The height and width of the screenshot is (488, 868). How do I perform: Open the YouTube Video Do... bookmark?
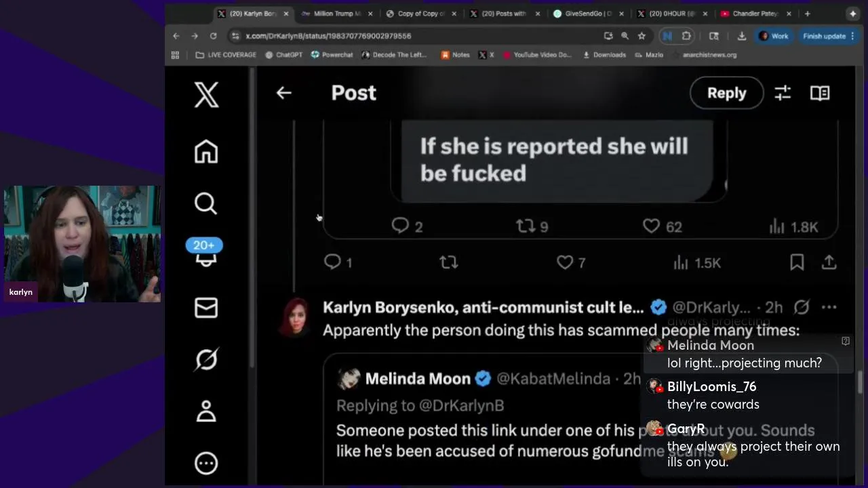point(538,55)
